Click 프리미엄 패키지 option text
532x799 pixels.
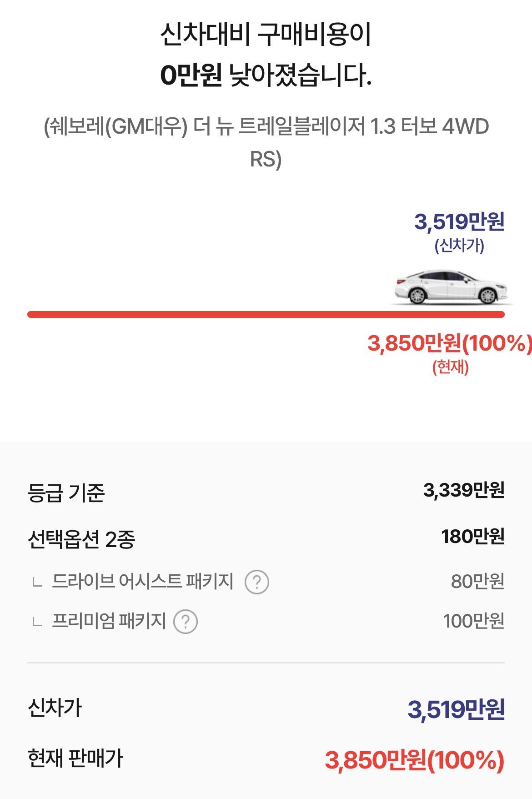(109, 621)
